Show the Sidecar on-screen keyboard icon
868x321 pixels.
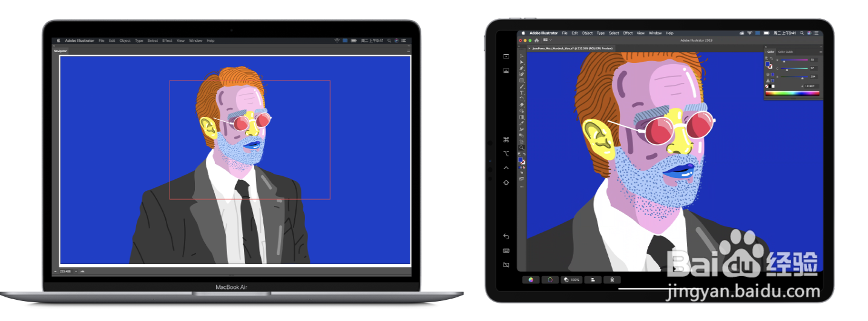pos(506,250)
